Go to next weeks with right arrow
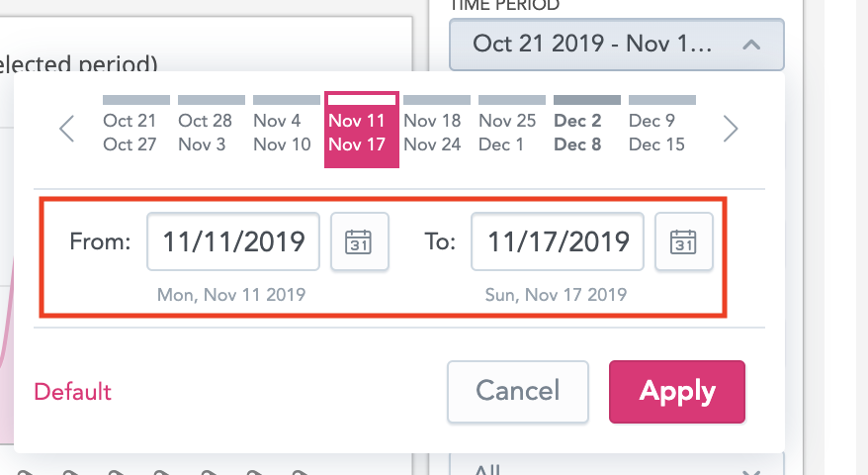The width and height of the screenshot is (868, 475). click(731, 130)
